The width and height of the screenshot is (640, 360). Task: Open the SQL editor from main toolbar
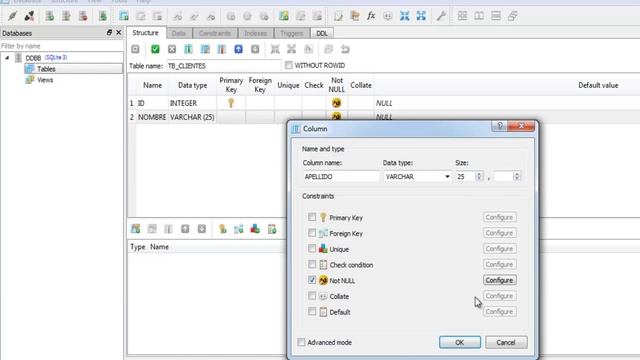(x=338, y=16)
